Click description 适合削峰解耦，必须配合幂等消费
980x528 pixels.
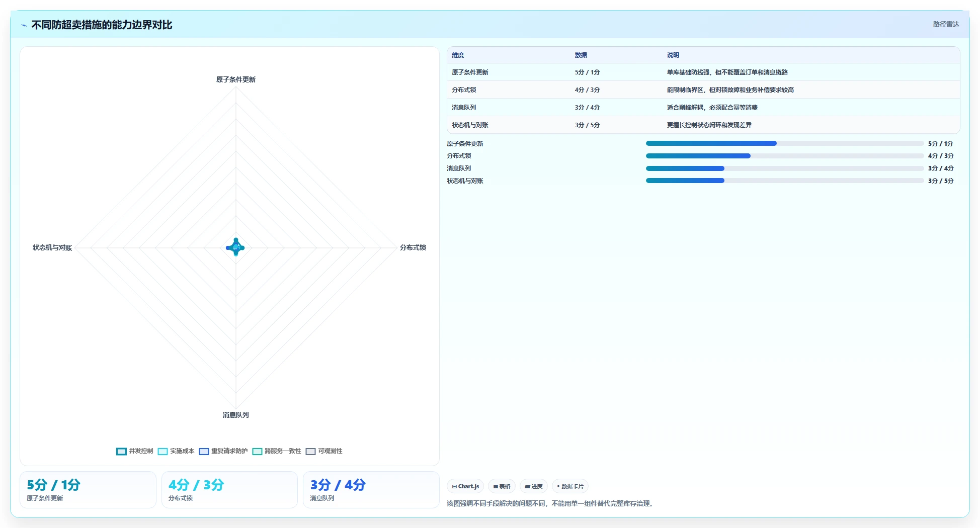coord(712,108)
